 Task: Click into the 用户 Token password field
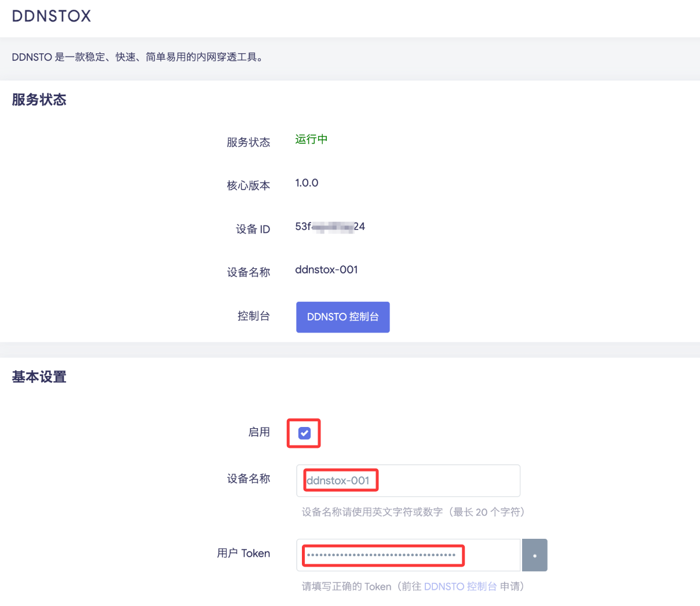point(408,555)
